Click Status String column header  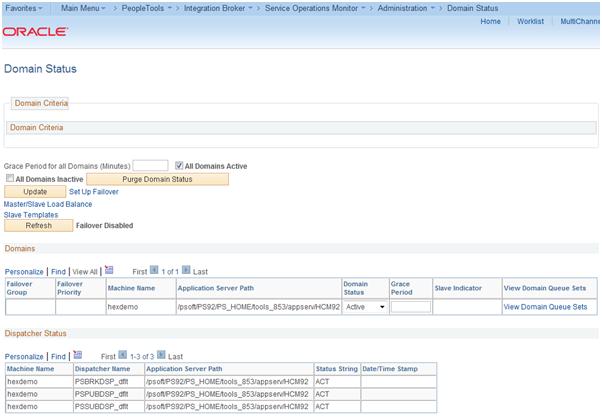(x=336, y=369)
